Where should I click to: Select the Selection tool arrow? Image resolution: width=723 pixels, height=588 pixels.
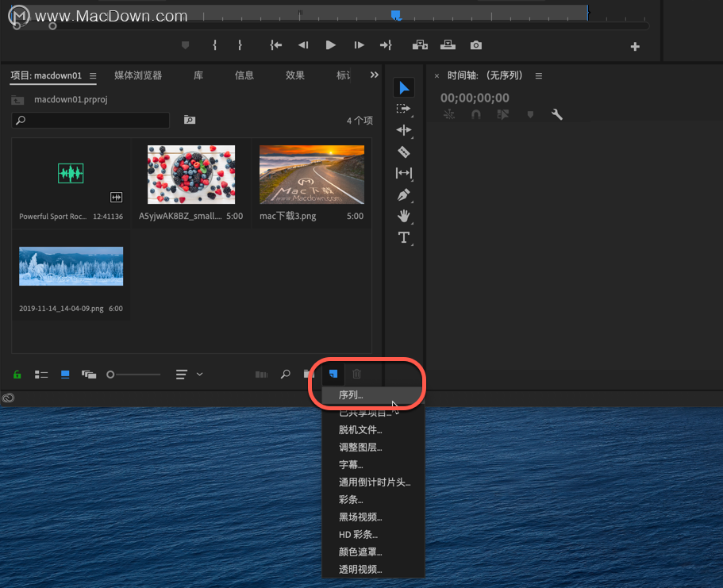tap(404, 87)
